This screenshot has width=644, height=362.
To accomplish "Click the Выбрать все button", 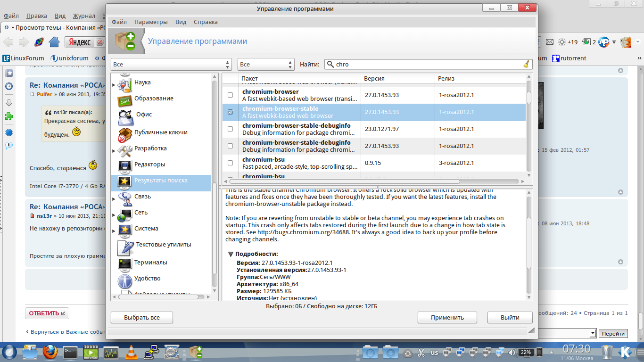I will (141, 318).
